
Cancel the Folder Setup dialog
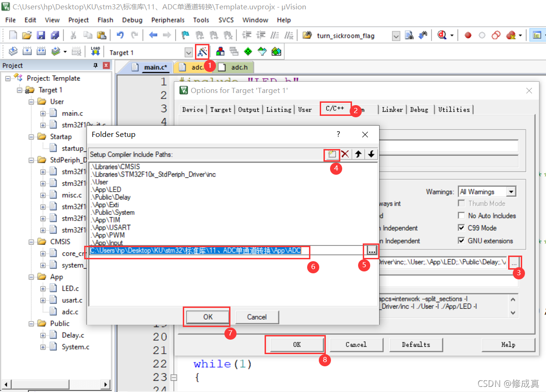[x=257, y=317]
